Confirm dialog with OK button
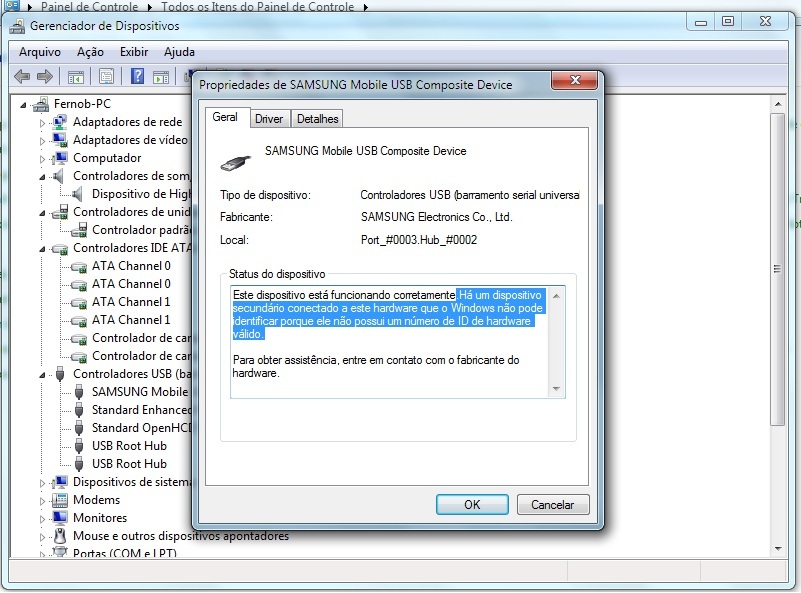The image size is (801, 593). [472, 505]
